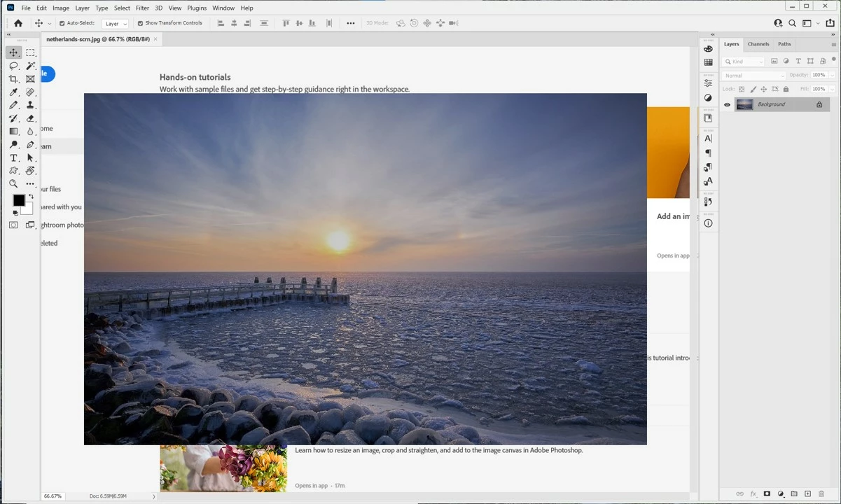Select the Crop tool
This screenshot has width=841, height=504.
[x=13, y=79]
